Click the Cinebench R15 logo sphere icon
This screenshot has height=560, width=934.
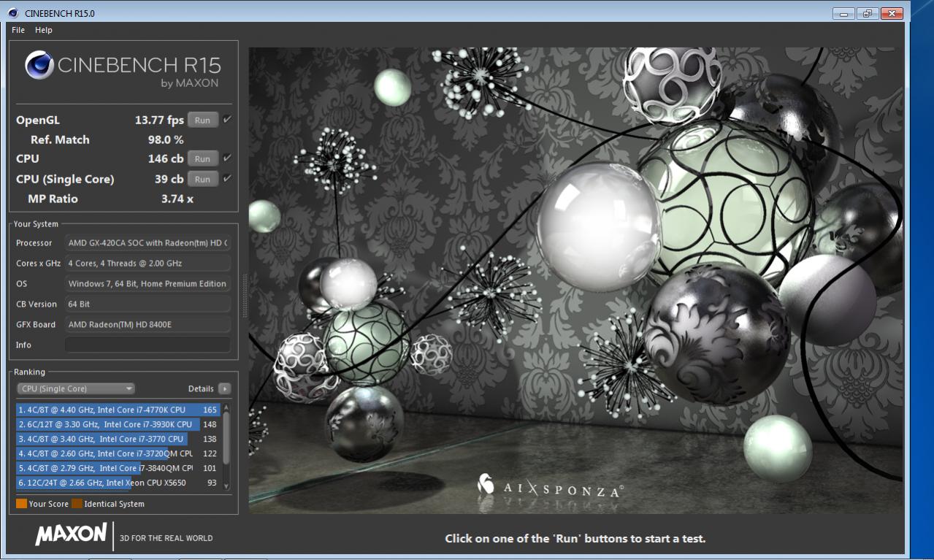click(x=39, y=66)
